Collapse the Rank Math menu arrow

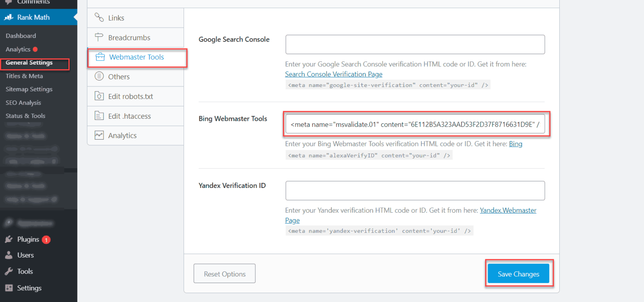tap(74, 17)
